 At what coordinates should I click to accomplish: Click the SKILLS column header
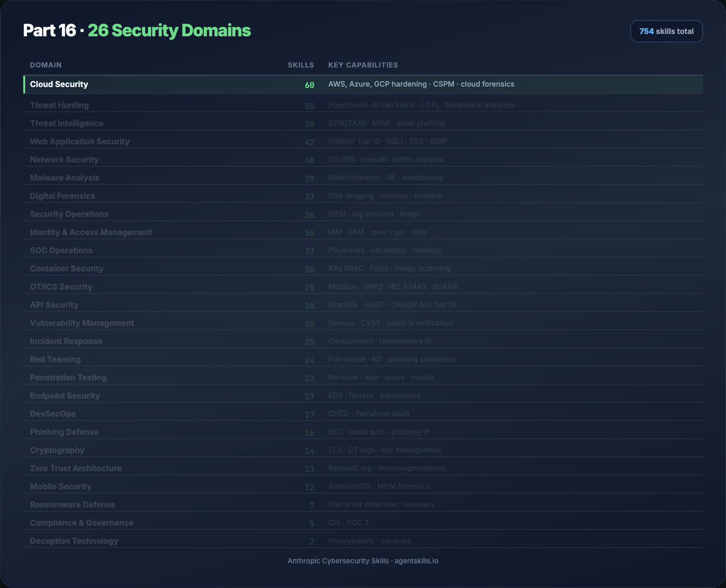pyautogui.click(x=301, y=65)
